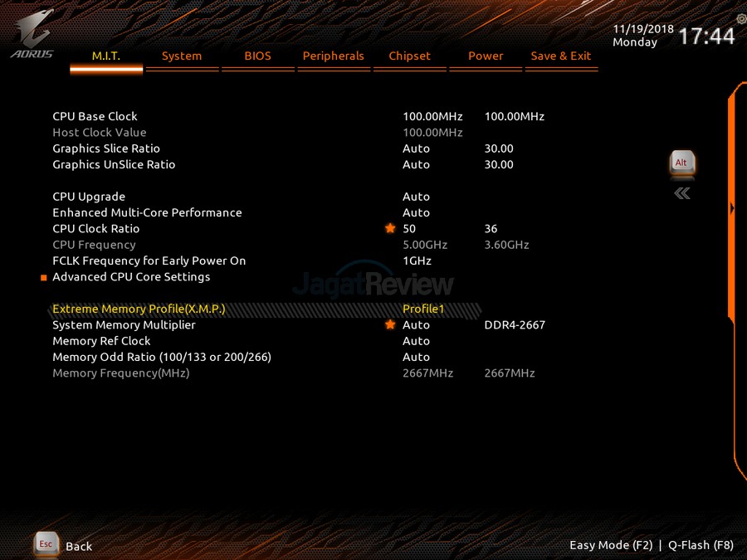Open Advanced CPU Core Settings submenu
The image size is (747, 560).
pos(131,276)
